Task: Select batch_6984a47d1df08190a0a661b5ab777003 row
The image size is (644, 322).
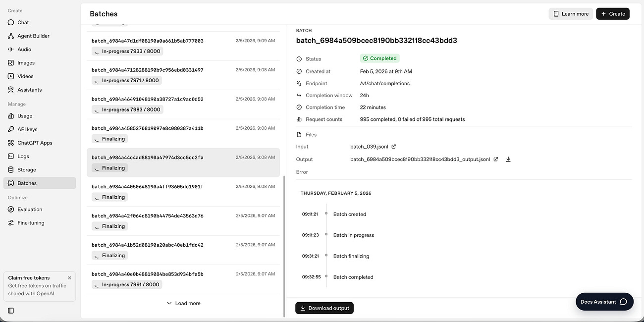Action: [x=183, y=46]
